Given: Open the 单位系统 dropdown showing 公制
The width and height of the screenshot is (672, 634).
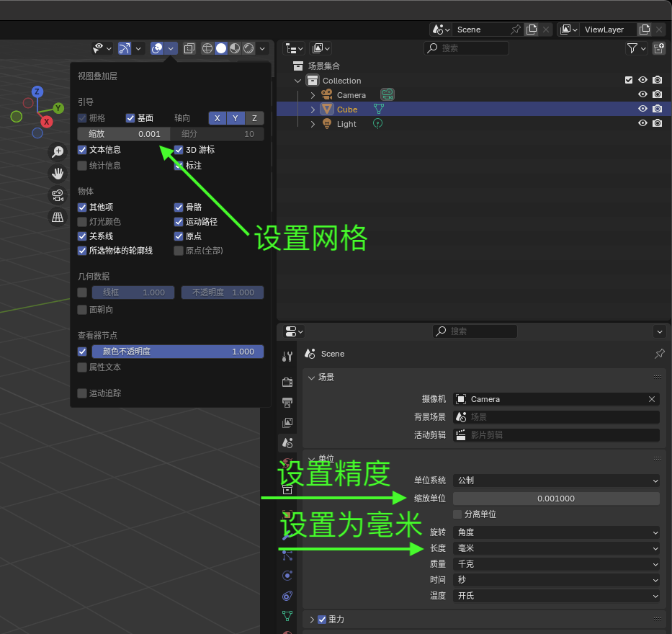Looking at the screenshot, I should coord(556,481).
